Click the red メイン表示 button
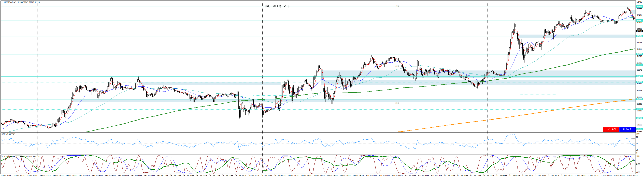The width and height of the screenshot is (644, 178). click(611, 129)
